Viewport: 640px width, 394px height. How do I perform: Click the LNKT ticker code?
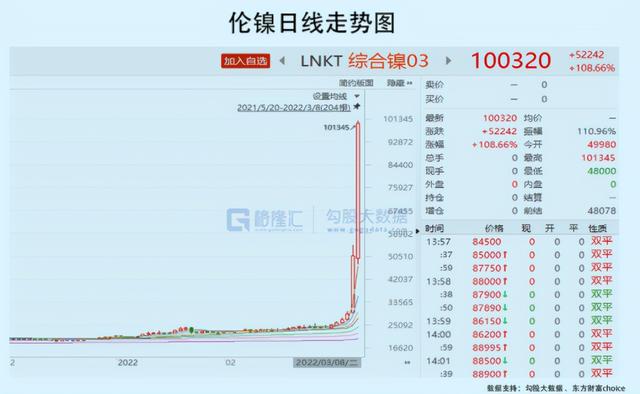[x=321, y=61]
